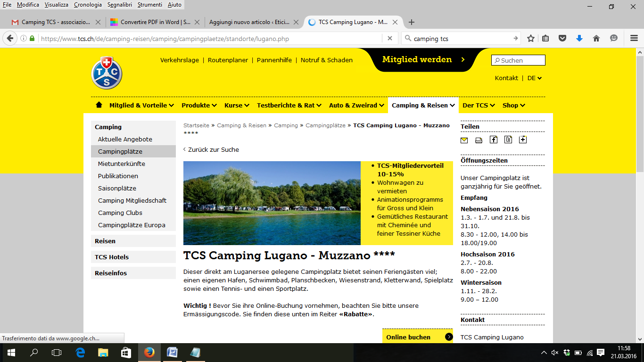Open Routenplaner link
The height and width of the screenshot is (362, 644).
228,60
